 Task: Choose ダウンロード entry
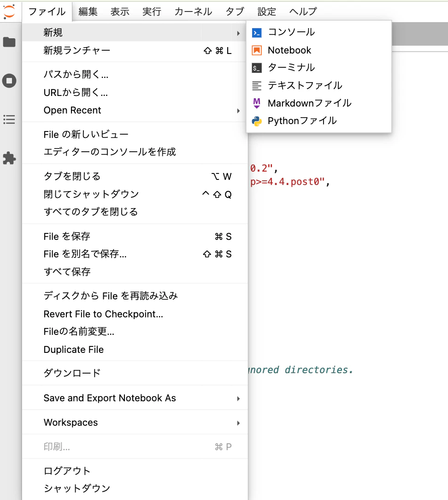[135, 373]
